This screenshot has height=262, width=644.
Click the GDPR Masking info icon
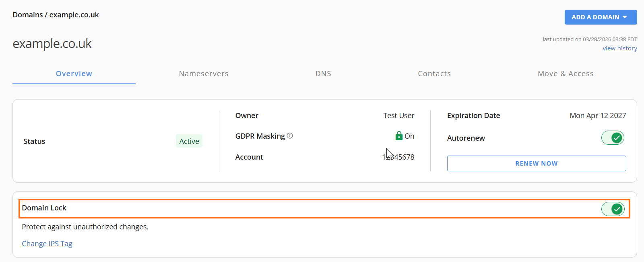tap(290, 136)
